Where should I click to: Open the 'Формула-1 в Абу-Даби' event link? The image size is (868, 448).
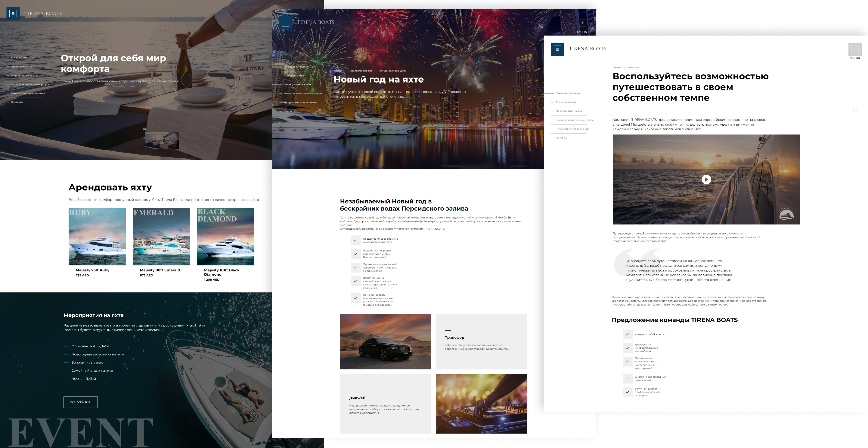click(90, 346)
